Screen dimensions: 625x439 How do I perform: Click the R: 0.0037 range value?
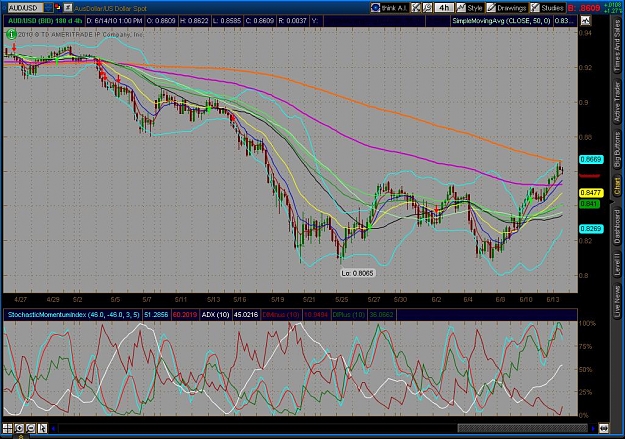click(x=293, y=21)
